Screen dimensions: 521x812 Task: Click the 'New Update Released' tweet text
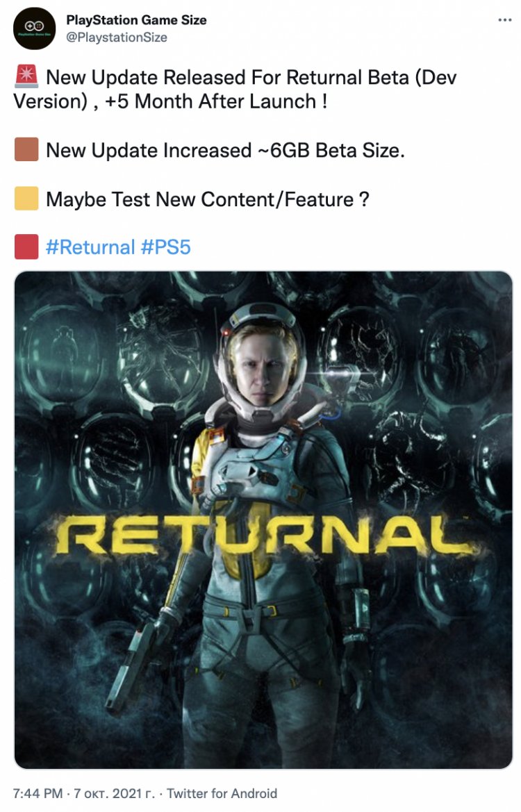pyautogui.click(x=235, y=89)
